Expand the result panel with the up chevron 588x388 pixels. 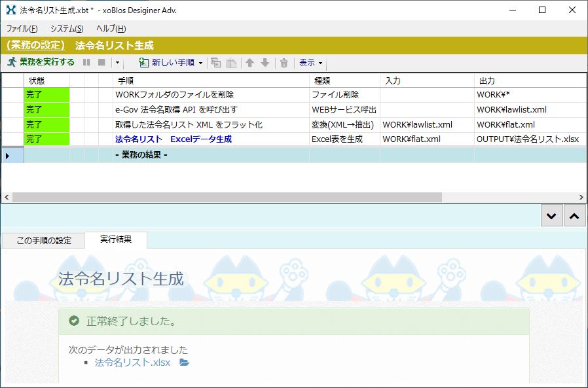[574, 215]
